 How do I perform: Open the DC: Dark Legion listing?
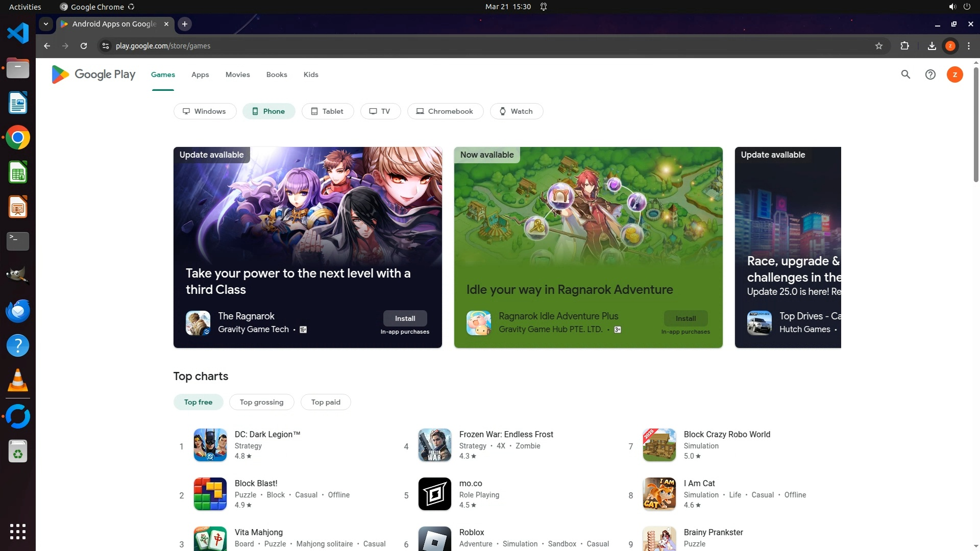(x=267, y=435)
